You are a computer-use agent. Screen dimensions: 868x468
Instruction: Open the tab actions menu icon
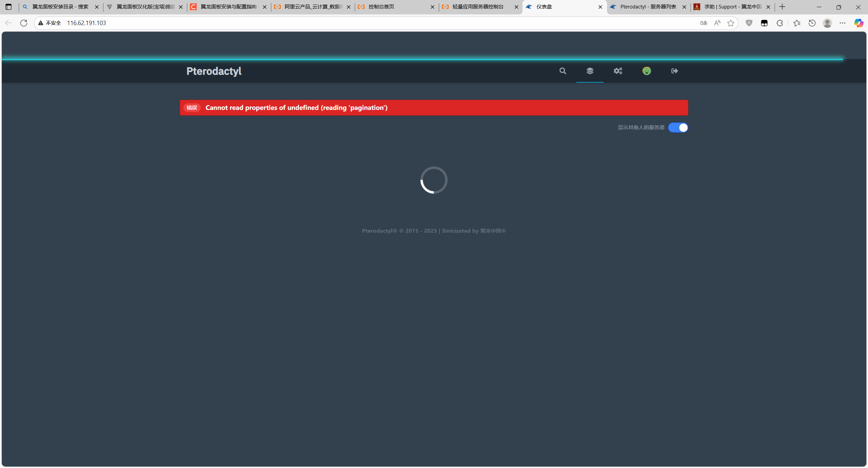[8, 7]
